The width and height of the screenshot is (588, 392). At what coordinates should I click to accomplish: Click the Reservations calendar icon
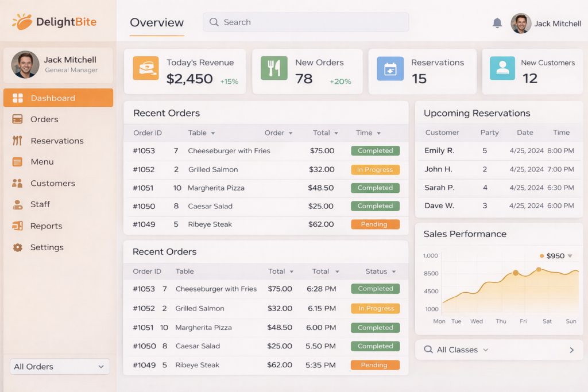(390, 68)
